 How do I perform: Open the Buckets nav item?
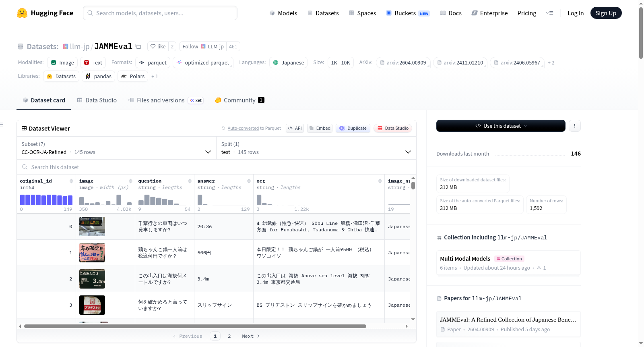408,13
